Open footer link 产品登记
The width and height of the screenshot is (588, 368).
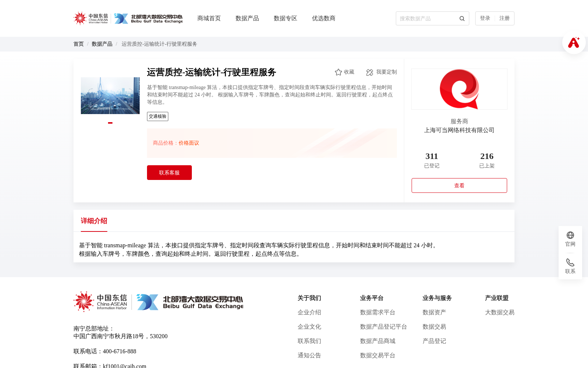(434, 341)
